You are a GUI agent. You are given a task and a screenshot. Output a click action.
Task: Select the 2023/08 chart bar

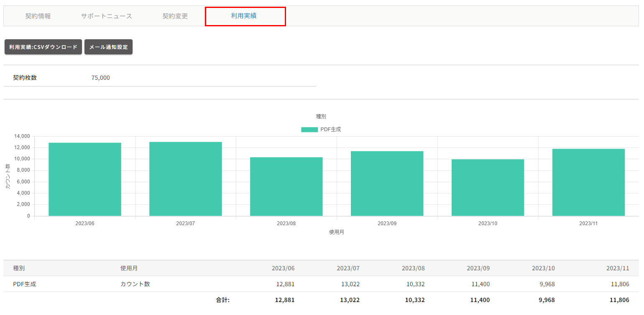click(286, 187)
